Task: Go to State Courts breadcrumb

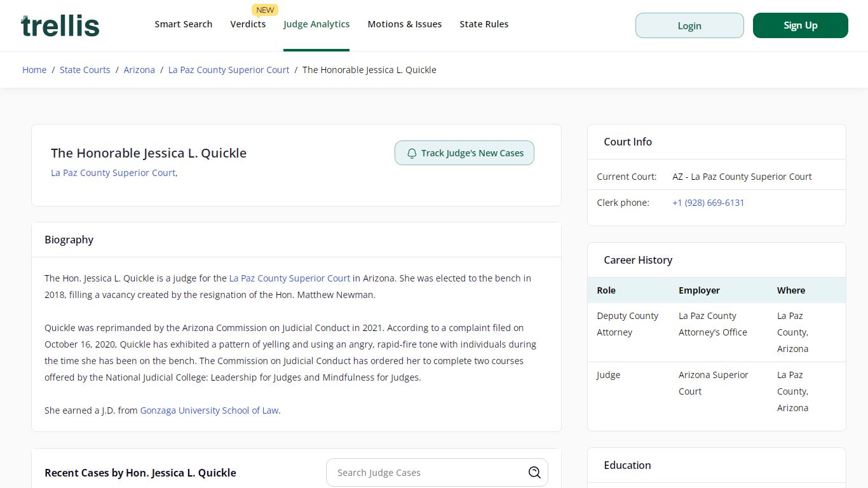Action: coord(85,70)
